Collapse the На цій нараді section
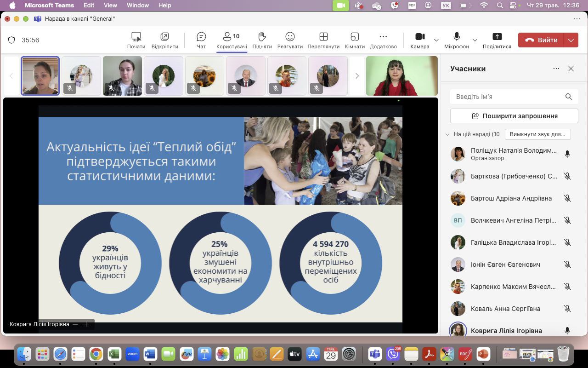Viewport: 588px width, 368px height. click(x=447, y=134)
